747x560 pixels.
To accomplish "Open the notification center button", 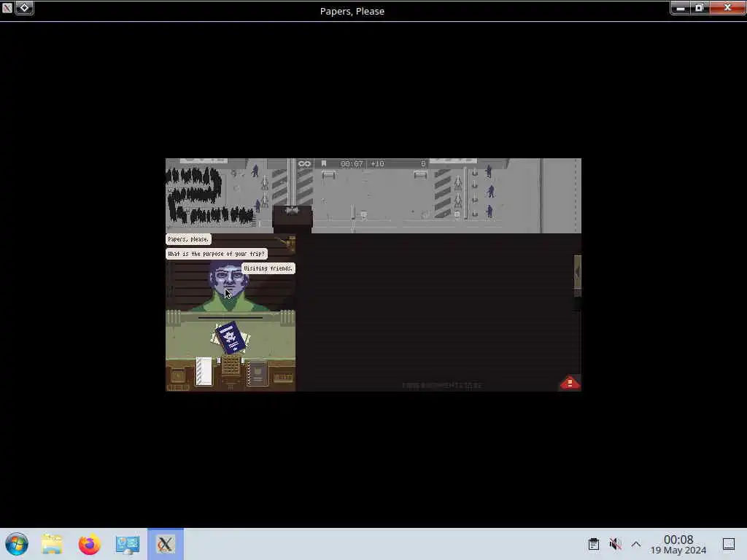I will 729,544.
